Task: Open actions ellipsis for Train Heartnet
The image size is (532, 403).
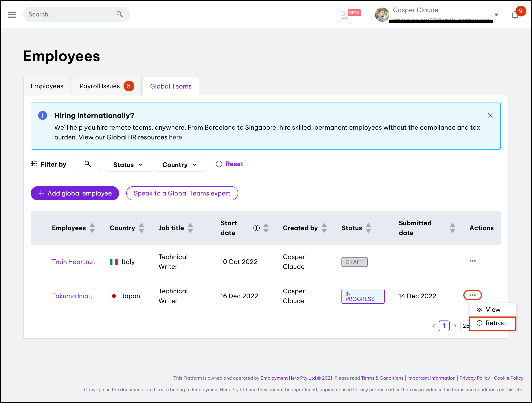Action: [472, 261]
